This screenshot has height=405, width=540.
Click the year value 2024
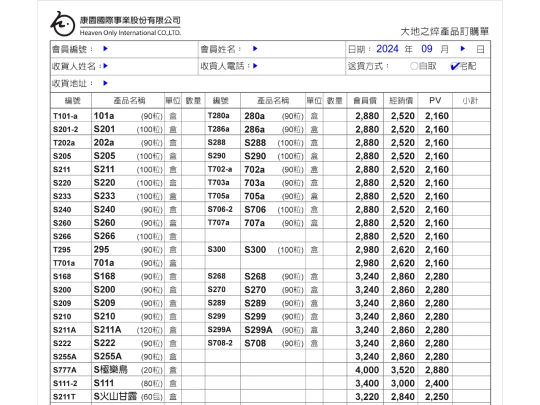(x=387, y=49)
